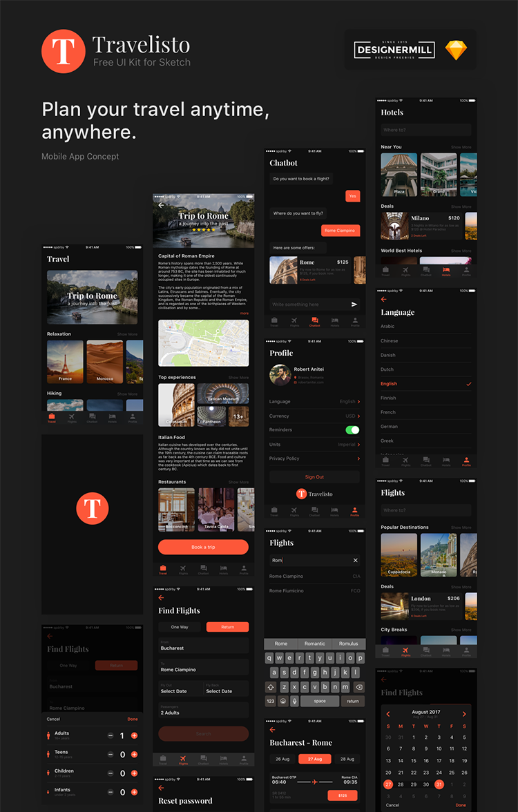Select the Return trip option
The width and height of the screenshot is (518, 812).
click(x=227, y=627)
